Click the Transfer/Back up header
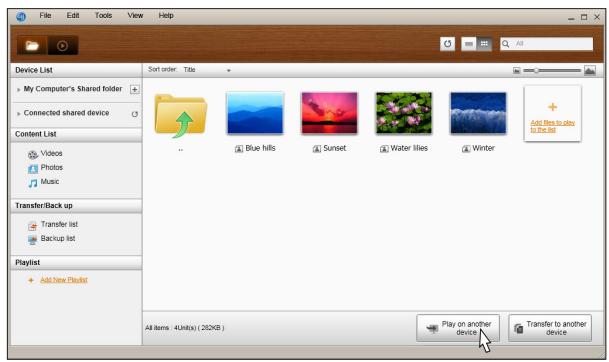This screenshot has height=362, width=609. (76, 205)
